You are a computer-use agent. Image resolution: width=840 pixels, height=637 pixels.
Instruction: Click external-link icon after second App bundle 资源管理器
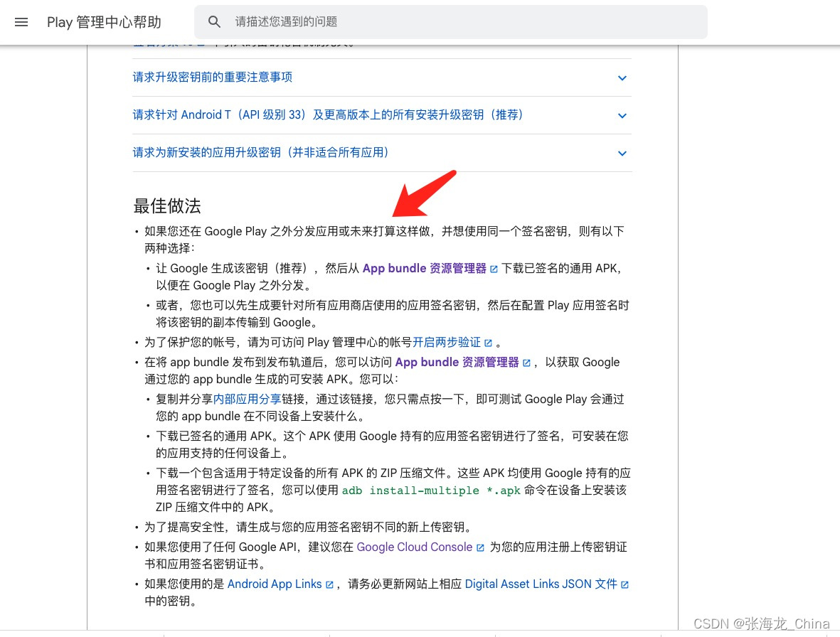(526, 363)
